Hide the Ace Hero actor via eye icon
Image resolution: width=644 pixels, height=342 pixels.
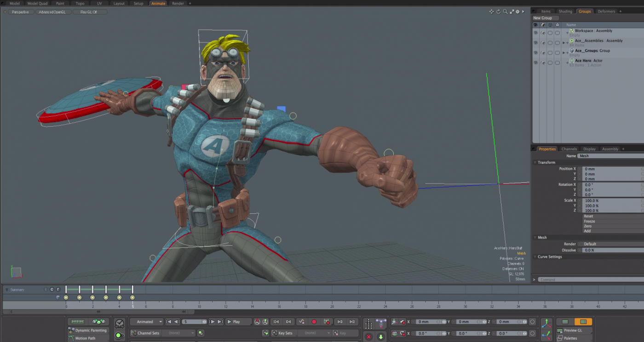(x=535, y=63)
